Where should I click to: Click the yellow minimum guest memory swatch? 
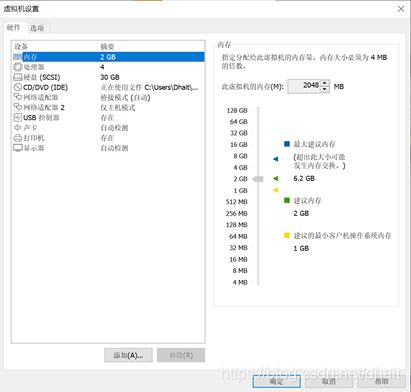pos(287,235)
